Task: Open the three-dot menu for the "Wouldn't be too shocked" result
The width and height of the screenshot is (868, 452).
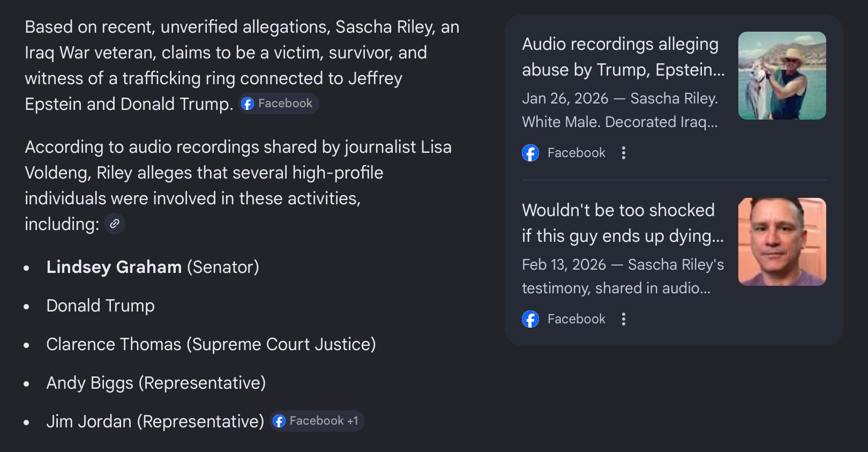Action: point(623,319)
